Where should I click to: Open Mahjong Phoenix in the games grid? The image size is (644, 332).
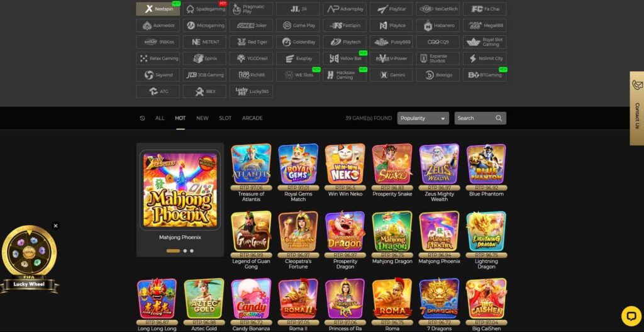tap(439, 231)
